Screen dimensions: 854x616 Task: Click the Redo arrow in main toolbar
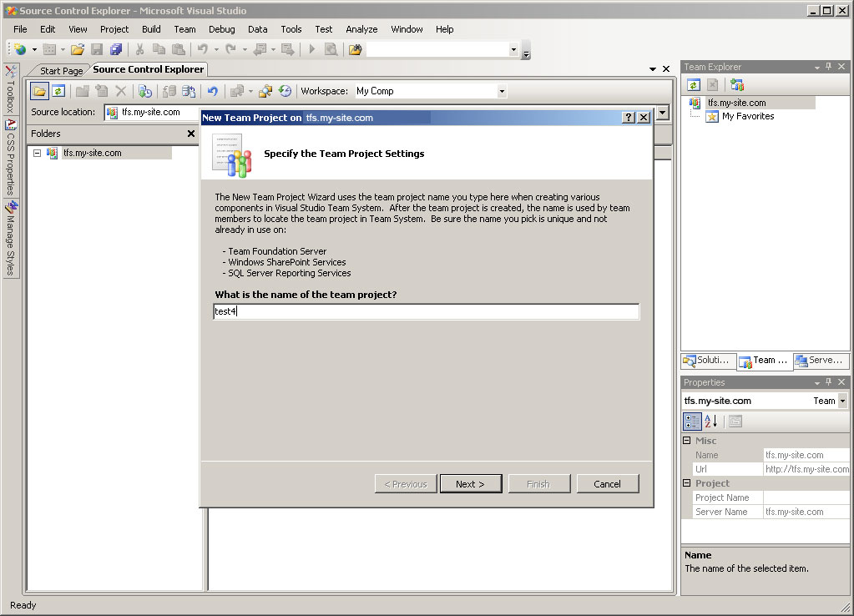pos(231,49)
